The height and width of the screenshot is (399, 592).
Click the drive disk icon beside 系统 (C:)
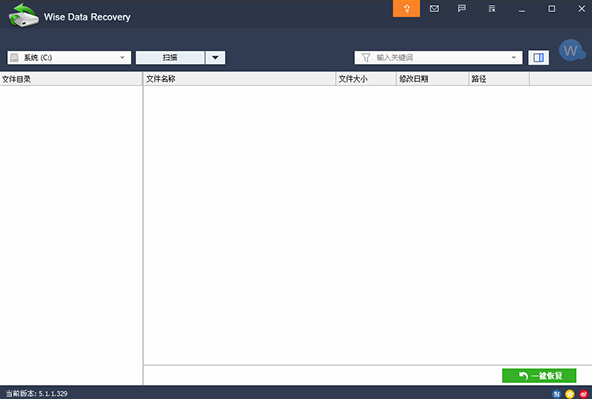[x=14, y=57]
